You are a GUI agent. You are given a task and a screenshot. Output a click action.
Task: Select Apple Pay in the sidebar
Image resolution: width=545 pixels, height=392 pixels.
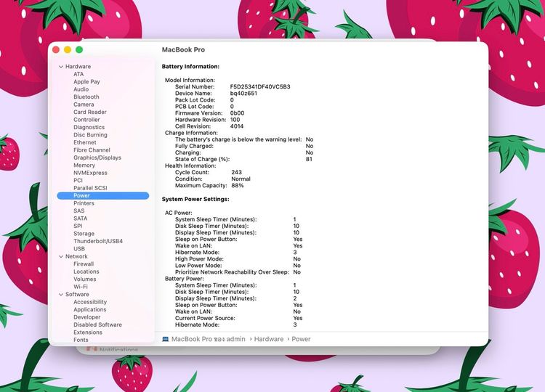coord(86,82)
